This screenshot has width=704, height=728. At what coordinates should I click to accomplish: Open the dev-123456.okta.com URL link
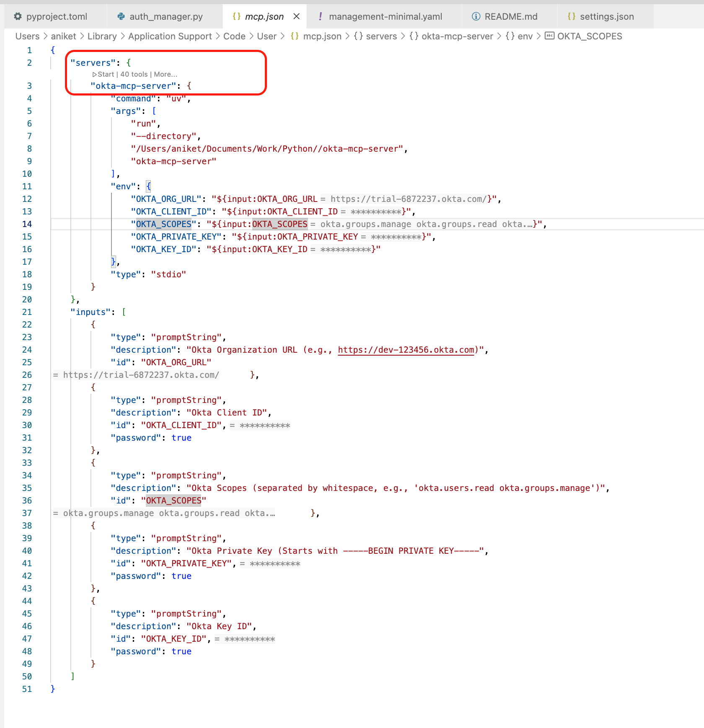pyautogui.click(x=406, y=350)
